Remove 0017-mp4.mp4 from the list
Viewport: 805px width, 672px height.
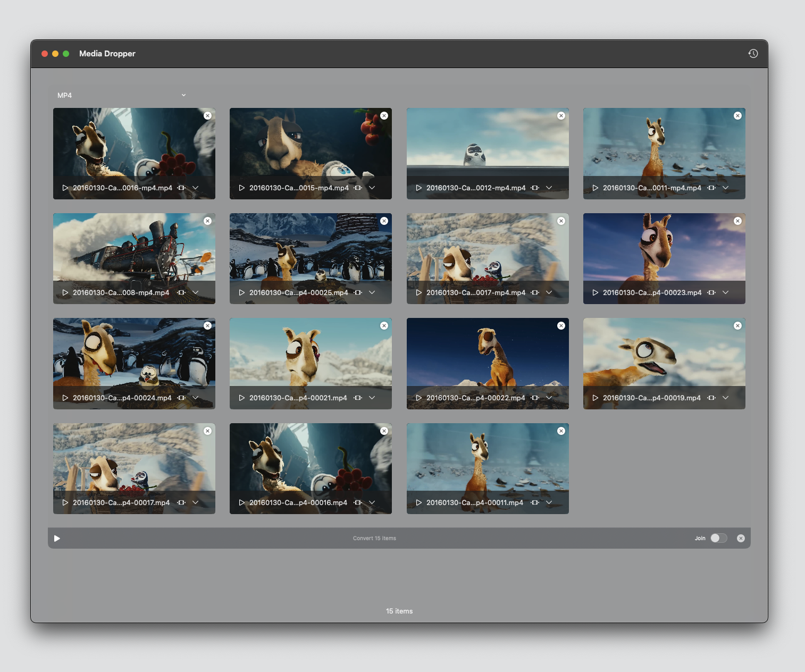pyautogui.click(x=561, y=221)
